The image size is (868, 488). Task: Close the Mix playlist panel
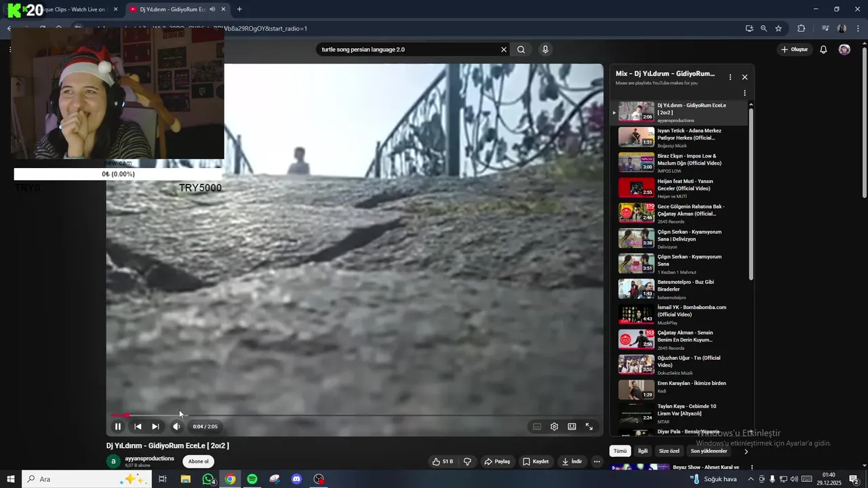coord(745,77)
